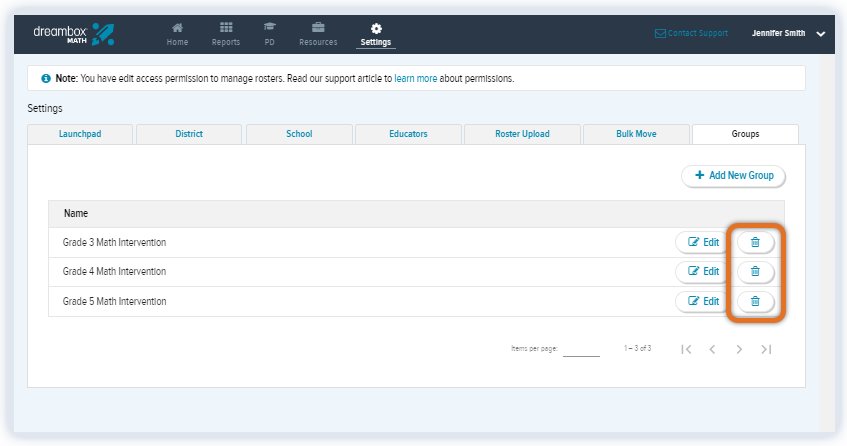
Task: Go to Home in top navigation
Action: (x=177, y=34)
